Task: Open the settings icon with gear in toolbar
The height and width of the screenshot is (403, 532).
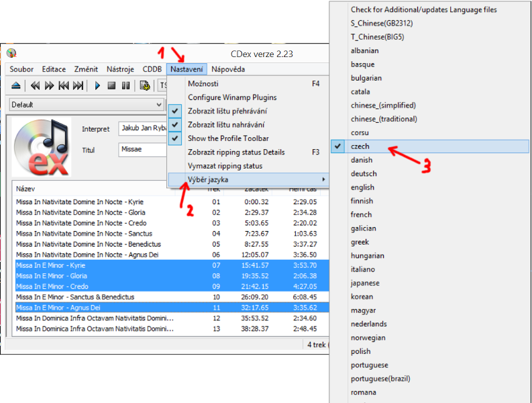Action: 144,85
